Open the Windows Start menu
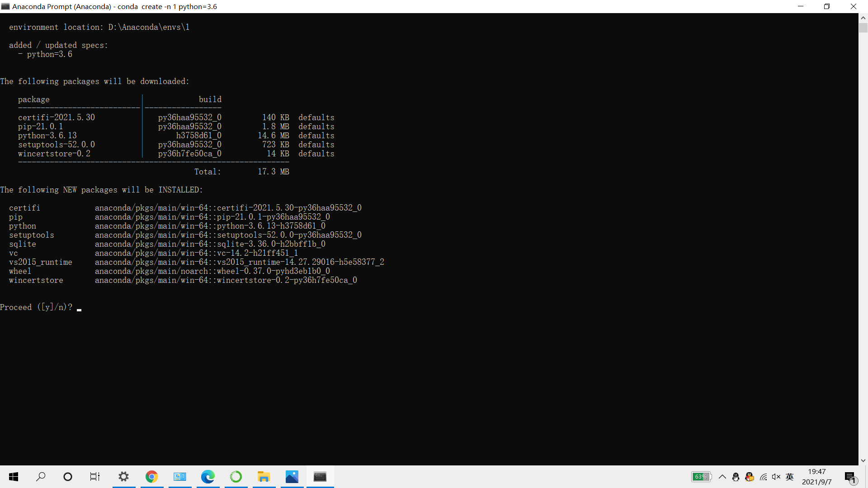 point(14,477)
